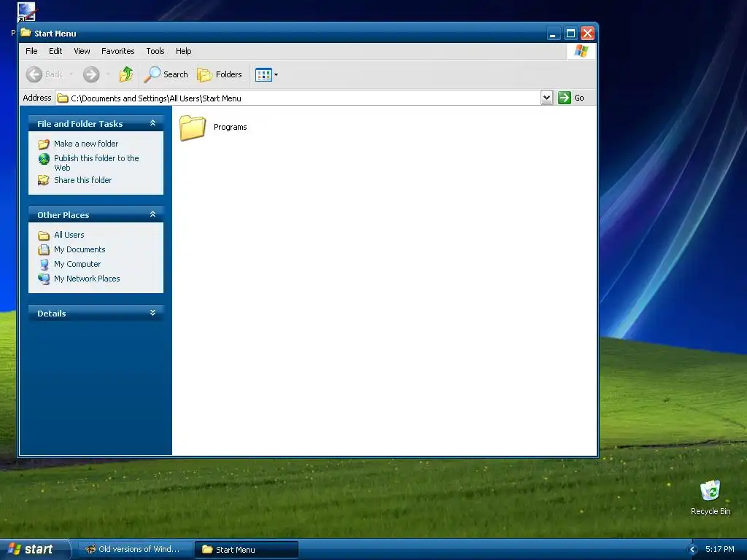Click the folder icon in Address bar

click(x=63, y=98)
